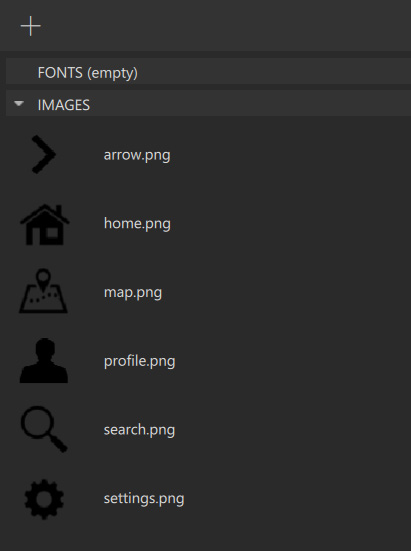Click blank row space right of map.png
The height and width of the screenshot is (551, 411).
[286, 292]
